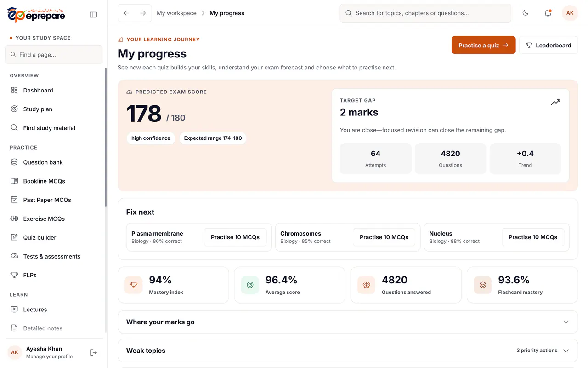This screenshot has height=368, width=588.
Task: Click the high confidence badge
Action: [151, 138]
